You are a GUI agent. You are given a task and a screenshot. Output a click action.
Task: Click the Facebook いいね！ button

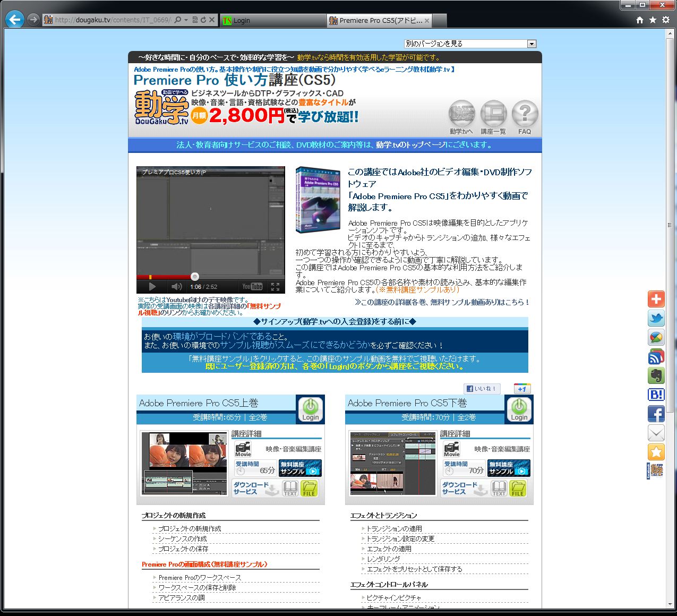[482, 389]
